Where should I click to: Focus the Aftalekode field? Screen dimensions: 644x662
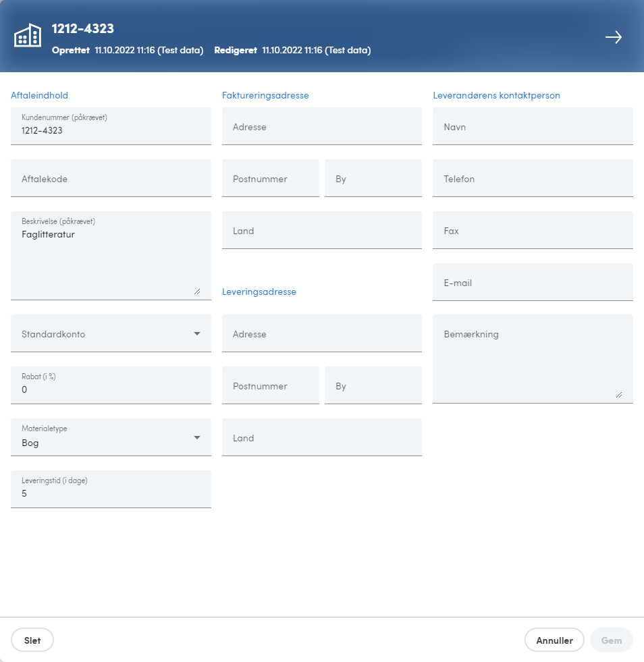coord(111,178)
